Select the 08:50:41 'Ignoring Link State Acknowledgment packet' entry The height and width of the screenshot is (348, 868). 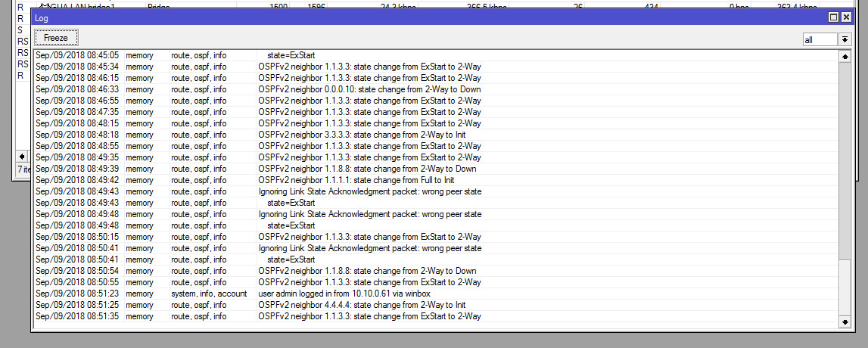(436, 248)
